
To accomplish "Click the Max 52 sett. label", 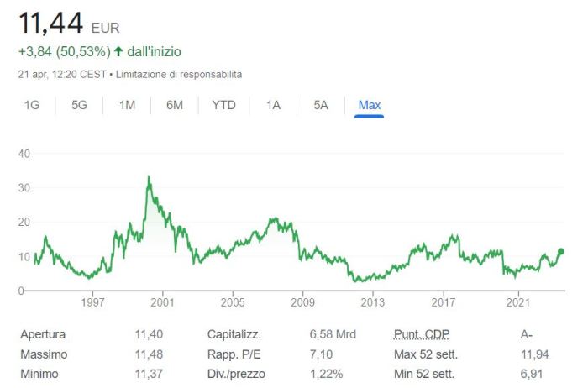I will pos(424,354).
